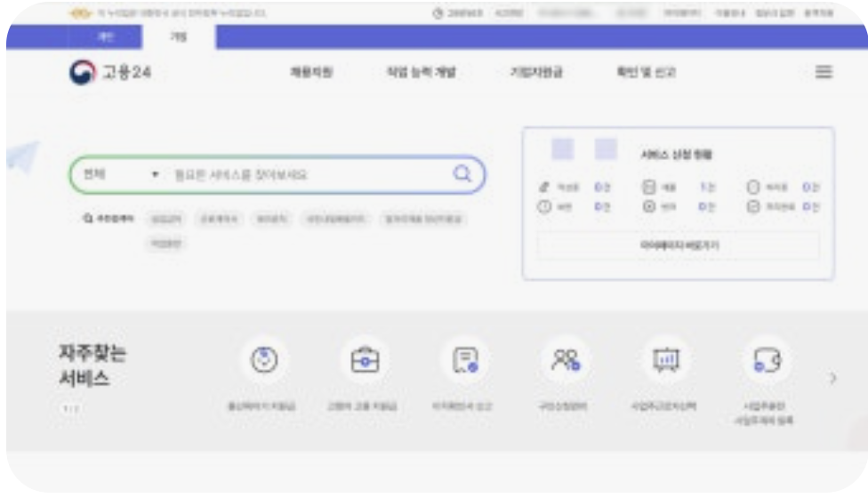Open the 확인 및 신고 menu

(x=646, y=72)
